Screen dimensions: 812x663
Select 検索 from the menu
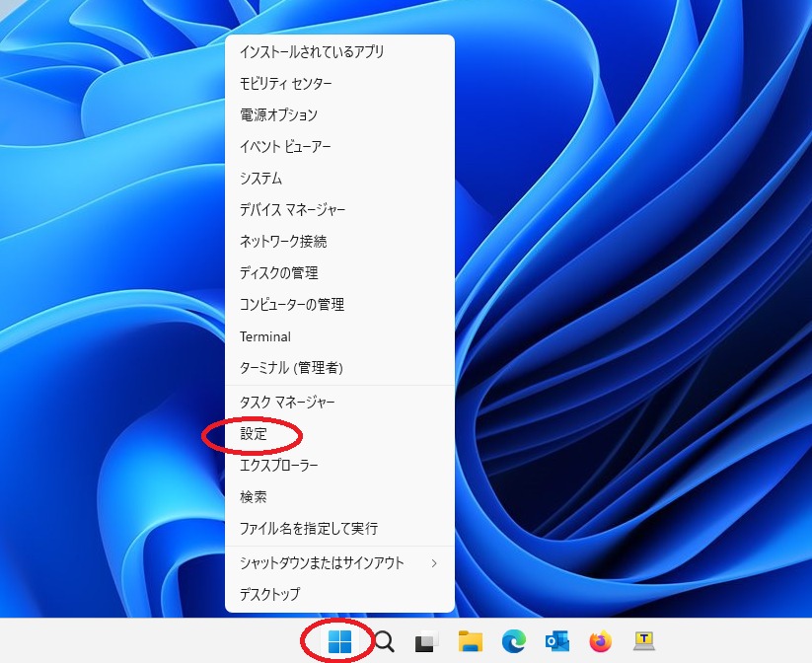339,497
